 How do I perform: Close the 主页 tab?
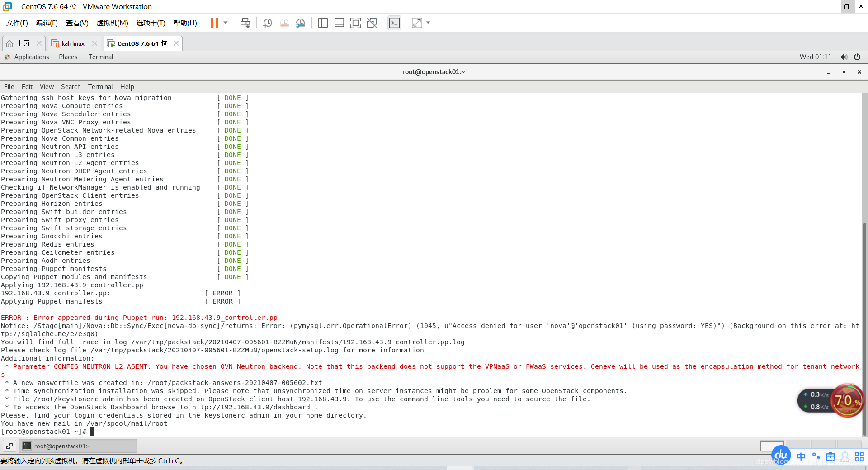pyautogui.click(x=39, y=43)
